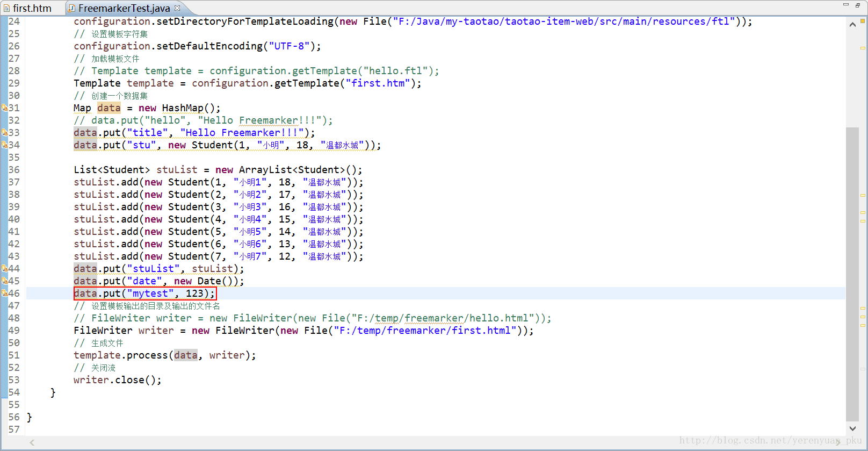Click the Java file icon on FreemarkerTest.java tab
Image resolution: width=868 pixels, height=451 pixels.
coord(71,8)
